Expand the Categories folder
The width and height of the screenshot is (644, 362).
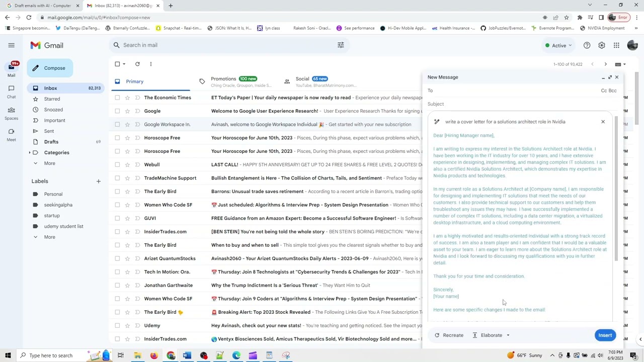pyautogui.click(x=30, y=152)
